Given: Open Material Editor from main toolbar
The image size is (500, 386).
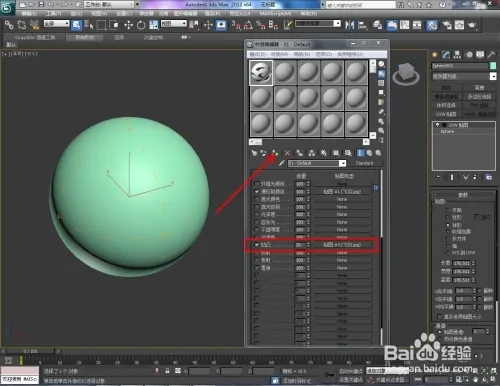Looking at the screenshot, I should click(432, 25).
